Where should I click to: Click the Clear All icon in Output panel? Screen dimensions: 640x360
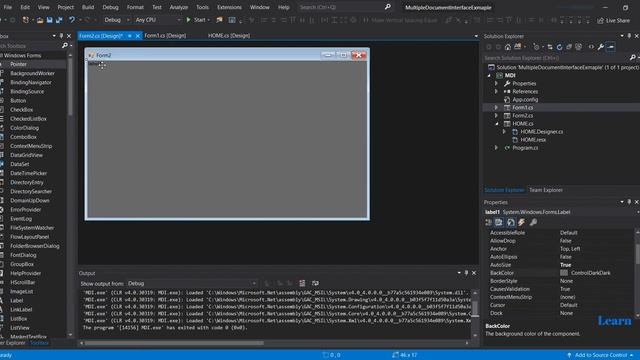click(x=302, y=283)
